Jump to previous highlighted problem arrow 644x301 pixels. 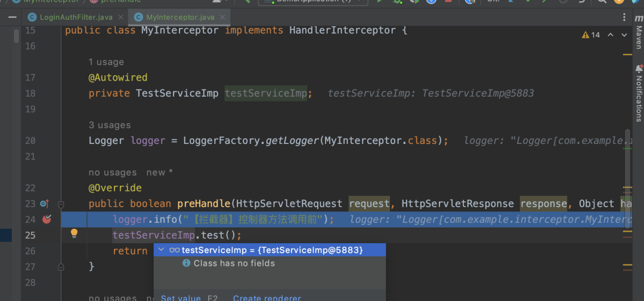point(611,35)
